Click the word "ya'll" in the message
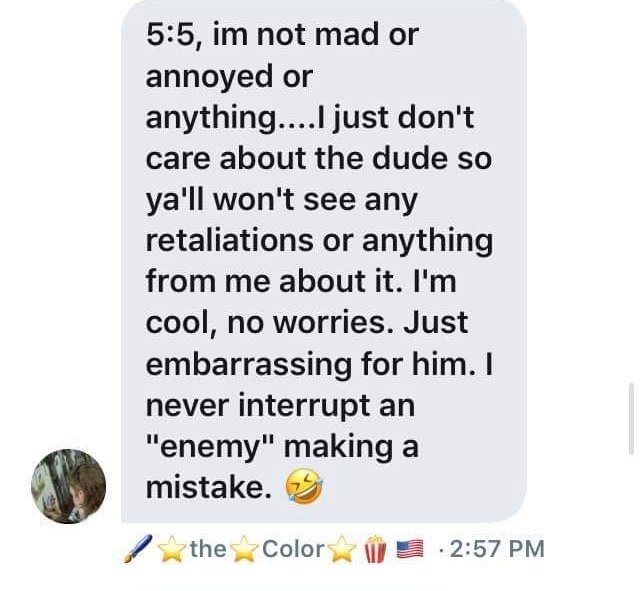This screenshot has height=591, width=640. point(176,201)
